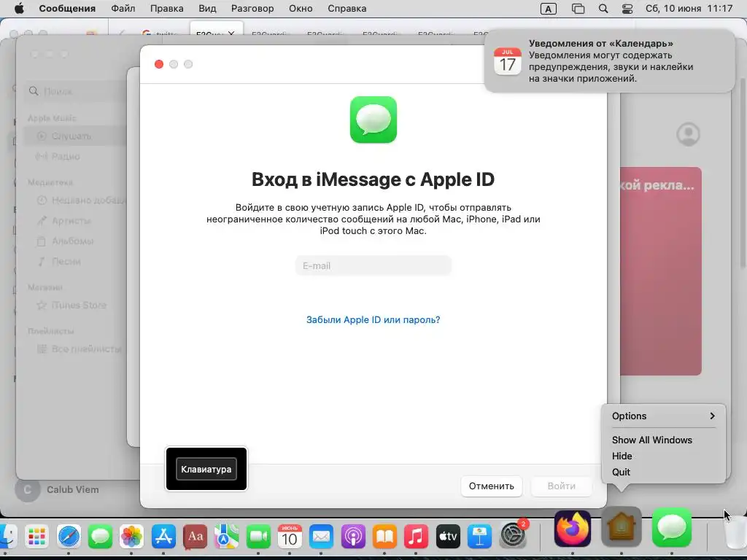Click the pink promo card in the Music window
The height and width of the screenshot is (560, 747).
coord(660,271)
